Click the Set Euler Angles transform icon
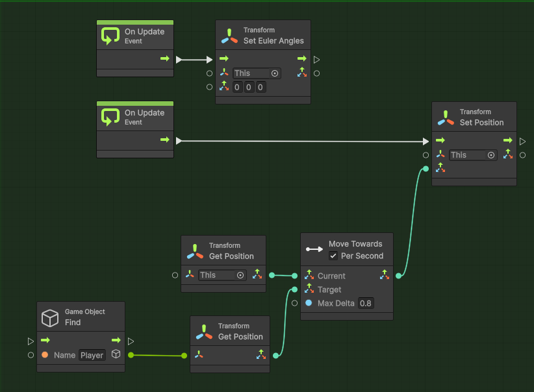Viewport: 534px width, 392px height. pos(229,36)
